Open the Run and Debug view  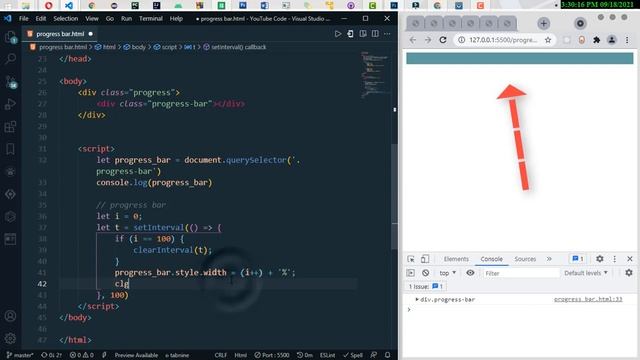(x=11, y=104)
